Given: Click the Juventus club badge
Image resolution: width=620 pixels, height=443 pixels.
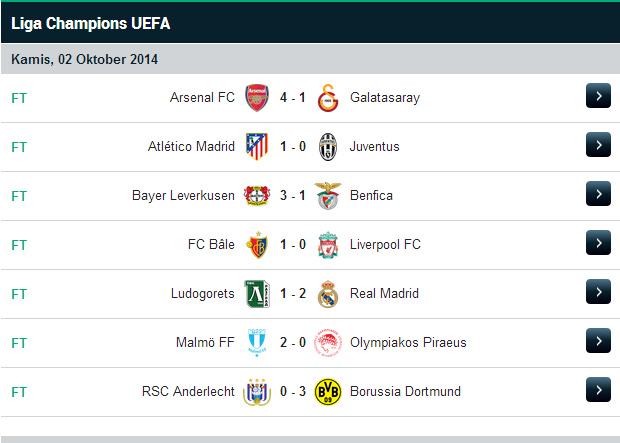Looking at the screenshot, I should click(327, 147).
